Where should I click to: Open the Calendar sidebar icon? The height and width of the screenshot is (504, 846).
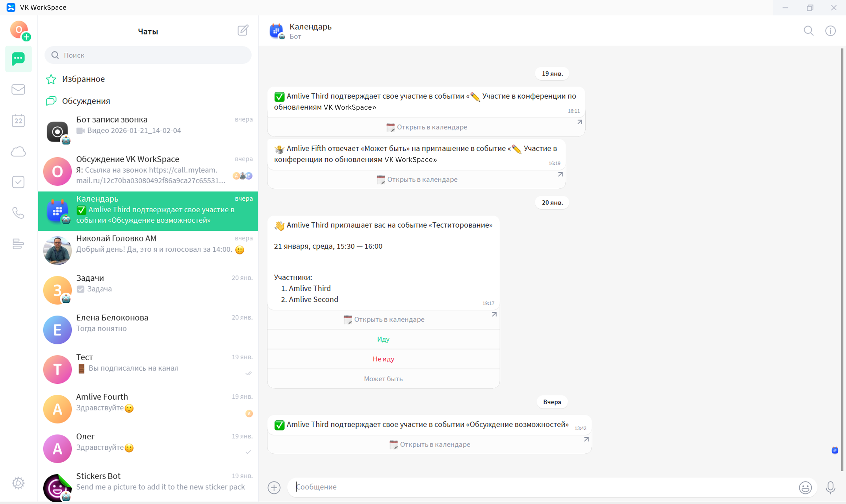(x=18, y=120)
